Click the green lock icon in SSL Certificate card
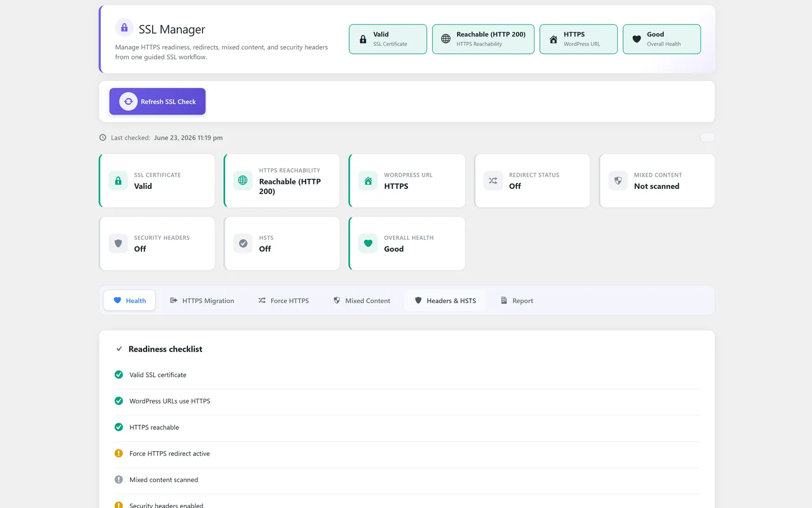This screenshot has width=812, height=508. tap(118, 181)
